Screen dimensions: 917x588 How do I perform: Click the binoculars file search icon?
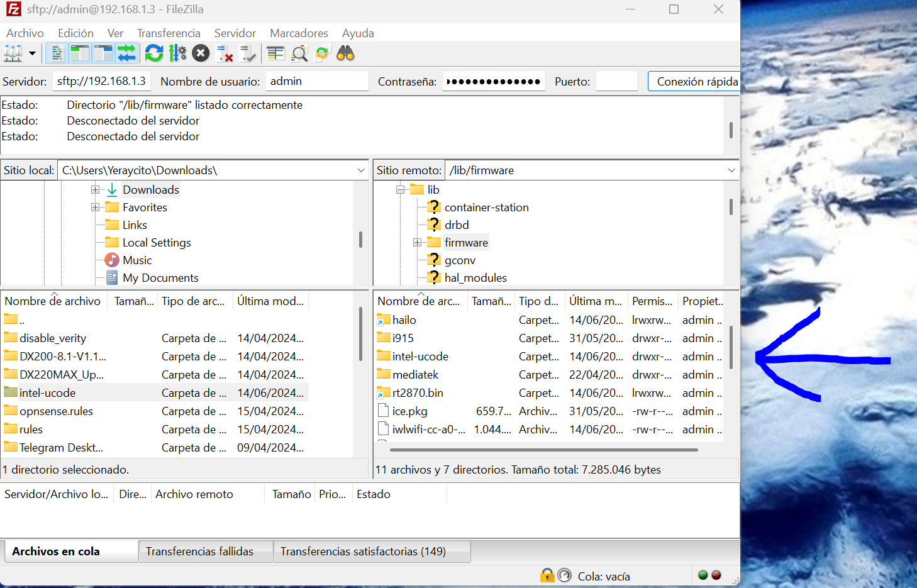(x=345, y=54)
